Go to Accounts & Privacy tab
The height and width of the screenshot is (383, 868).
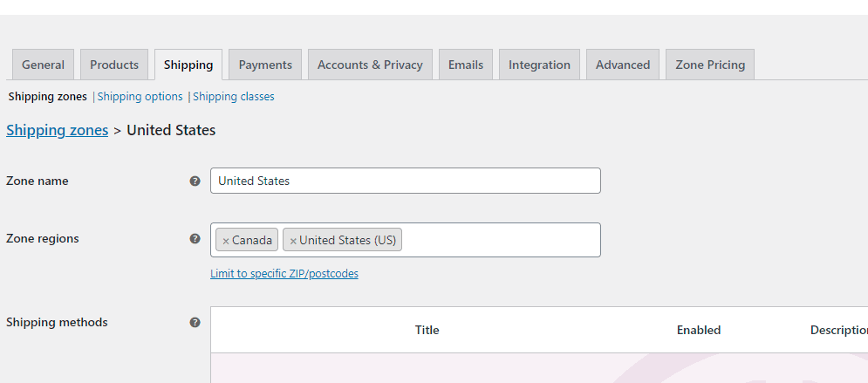[370, 65]
